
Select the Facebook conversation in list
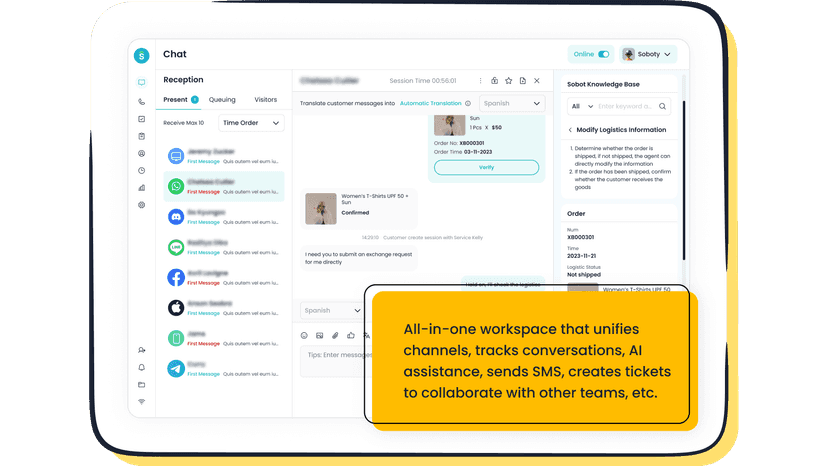(224, 277)
